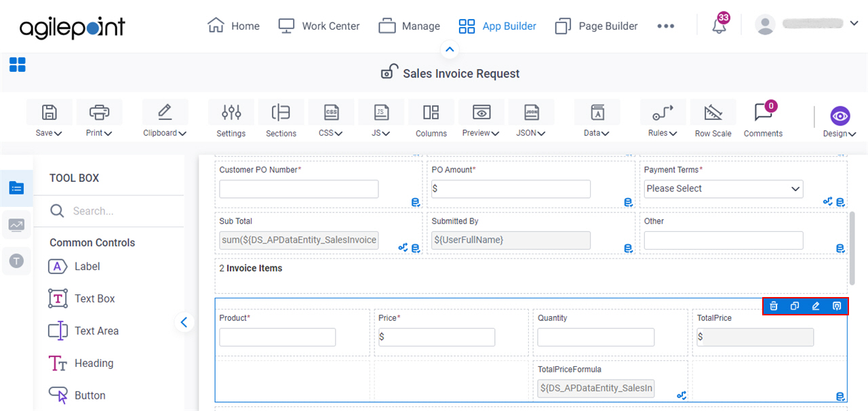
Task: Click the last icon in the subform action bar
Action: coord(837,306)
